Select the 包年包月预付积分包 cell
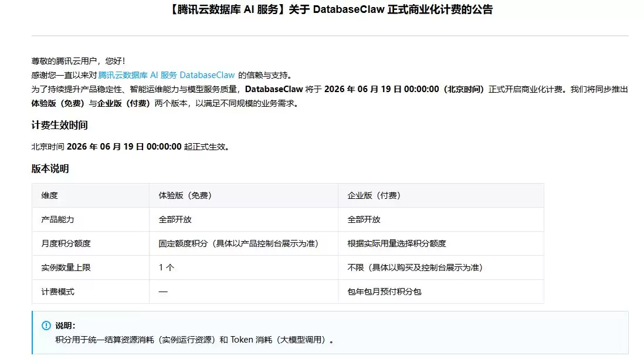The height and width of the screenshot is (359, 644). pyautogui.click(x=441, y=292)
